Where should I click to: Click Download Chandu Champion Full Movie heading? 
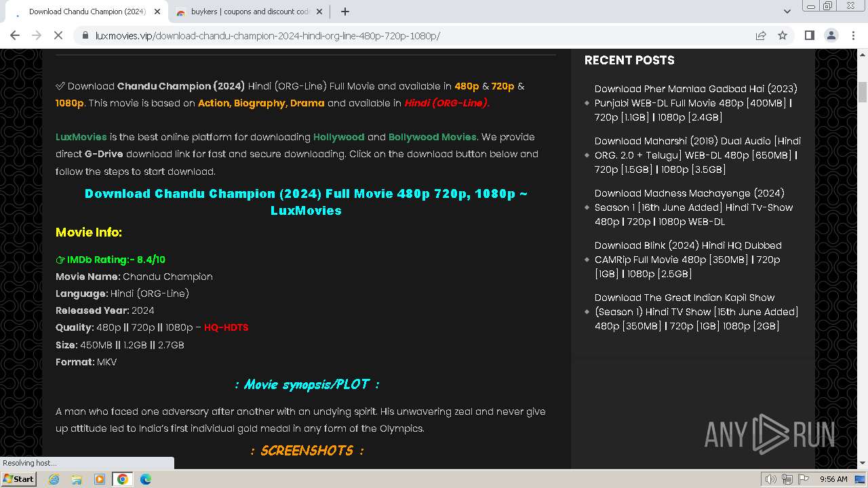tap(306, 202)
